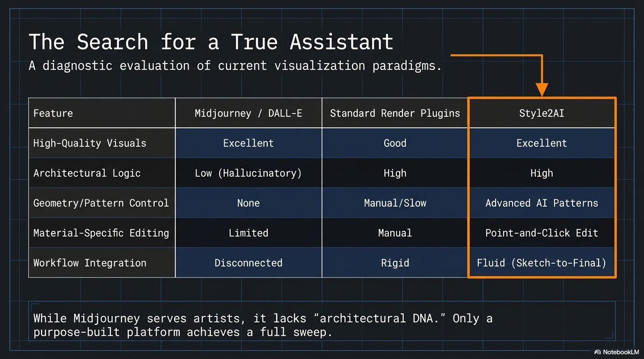
Task: Click 'High' in the Style2AI column
Action: [542, 173]
